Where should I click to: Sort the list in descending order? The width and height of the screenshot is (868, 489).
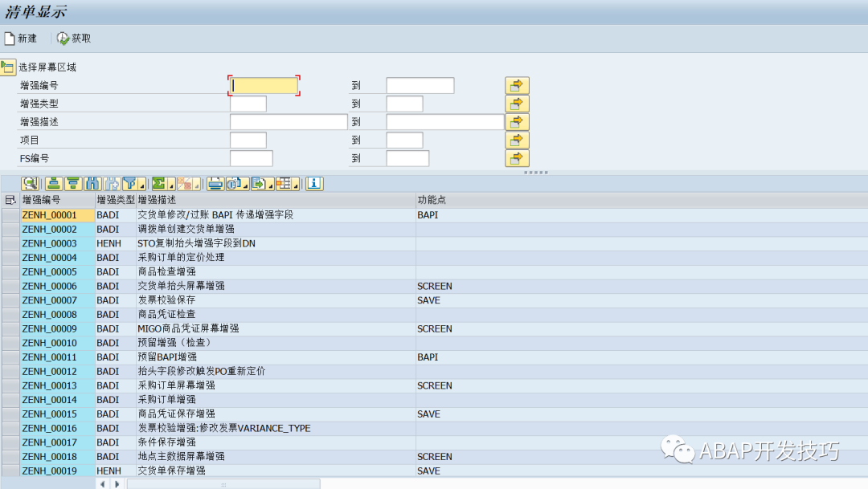click(x=73, y=184)
